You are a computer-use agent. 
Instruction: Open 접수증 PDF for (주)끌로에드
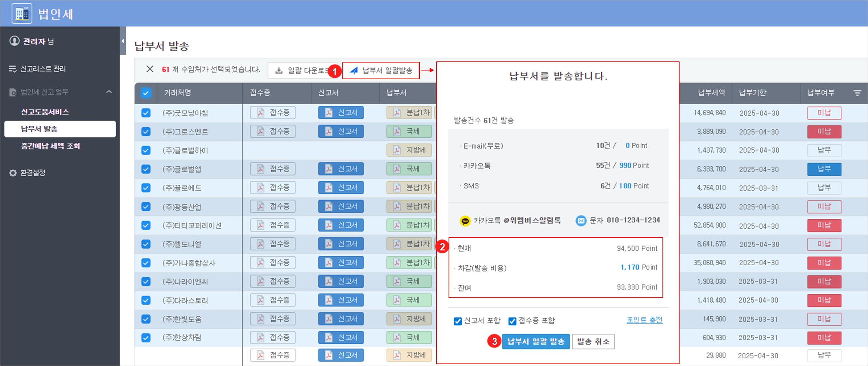point(272,188)
